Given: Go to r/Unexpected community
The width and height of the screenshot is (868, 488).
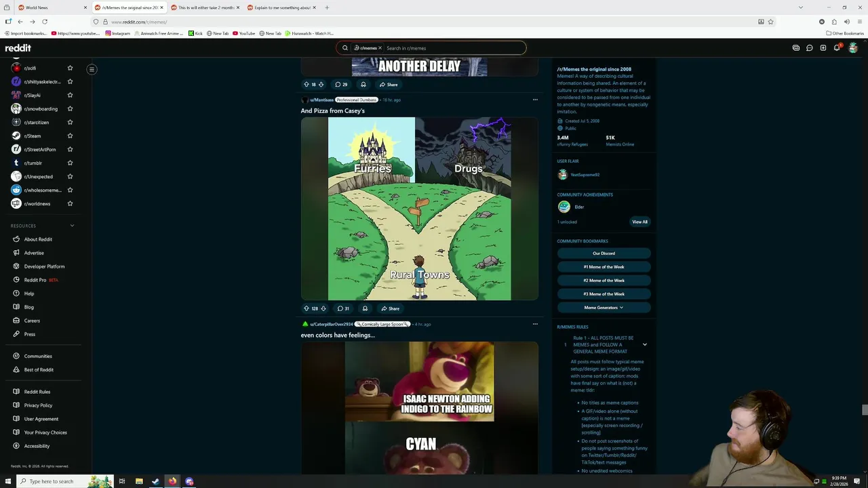Looking at the screenshot, I should pos(39,176).
